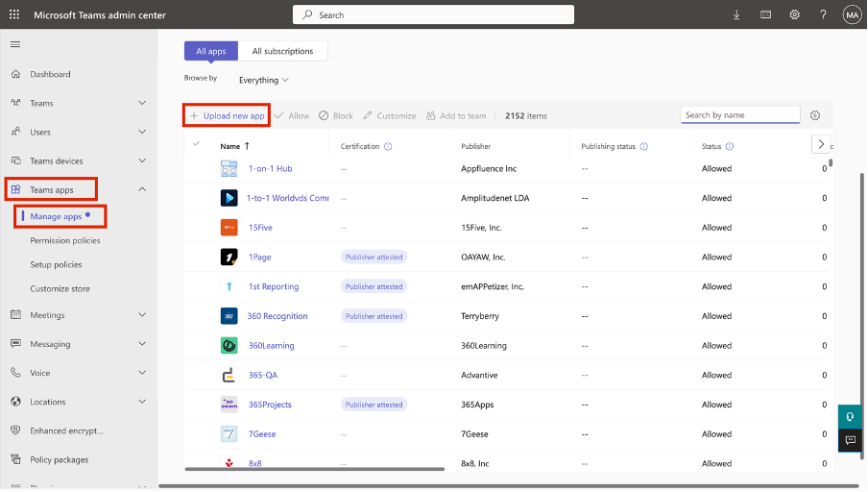This screenshot has height=492, width=868.
Task: Open the 1st Reporting app link
Action: pyautogui.click(x=274, y=286)
